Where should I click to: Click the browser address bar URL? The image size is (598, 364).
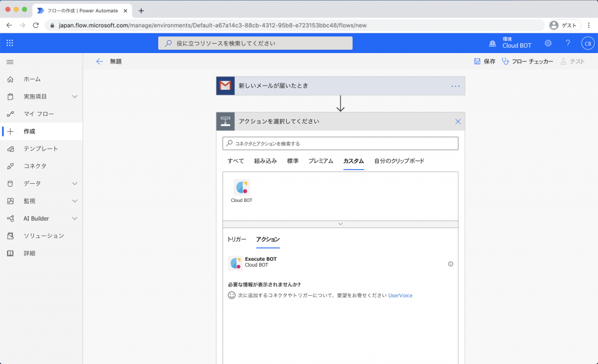click(213, 26)
